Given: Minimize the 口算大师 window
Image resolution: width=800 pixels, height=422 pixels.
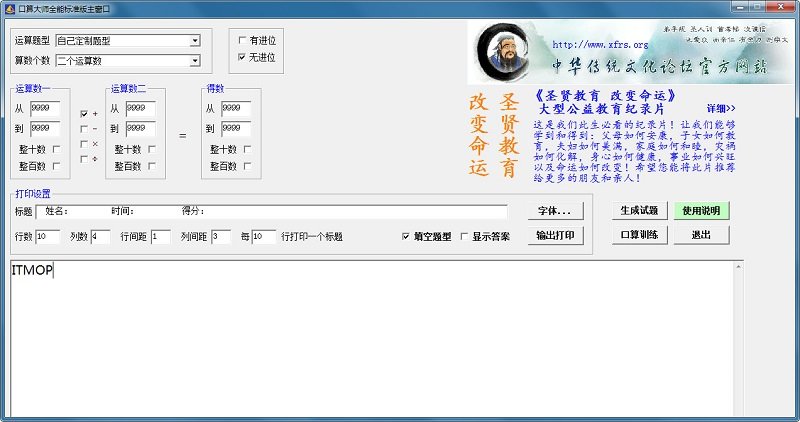Looking at the screenshot, I should pyautogui.click(x=740, y=7).
